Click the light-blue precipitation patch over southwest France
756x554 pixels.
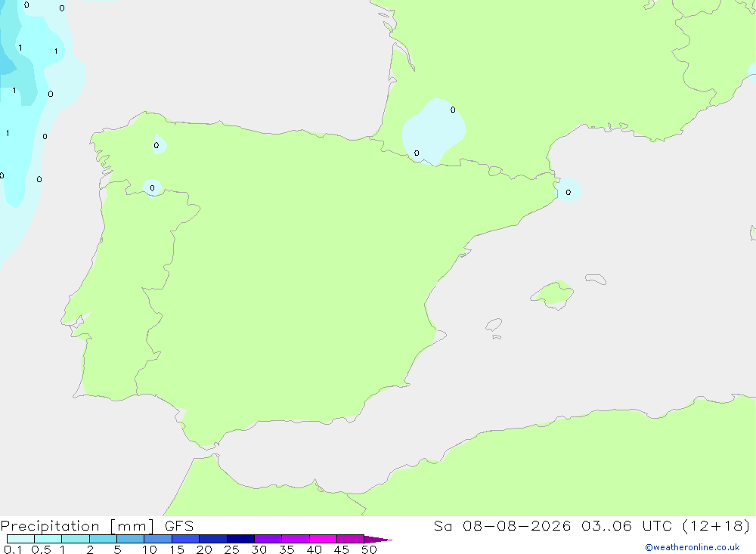[433, 132]
